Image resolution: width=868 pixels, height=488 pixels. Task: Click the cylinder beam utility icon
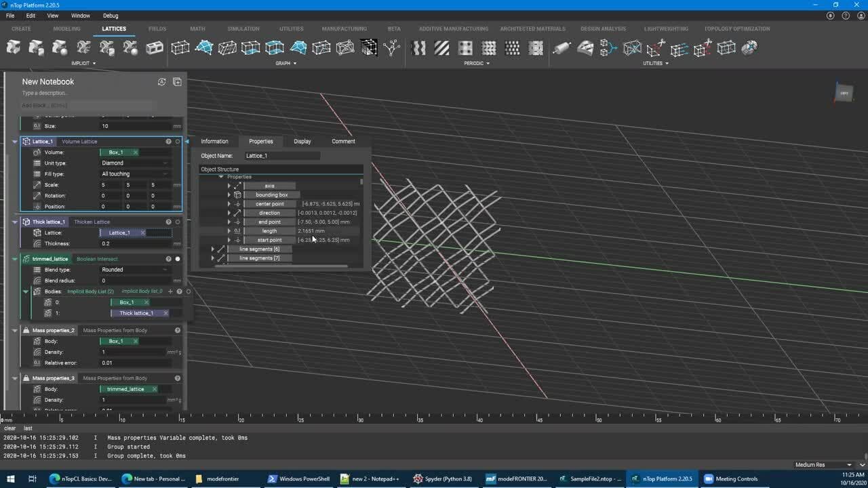click(561, 47)
